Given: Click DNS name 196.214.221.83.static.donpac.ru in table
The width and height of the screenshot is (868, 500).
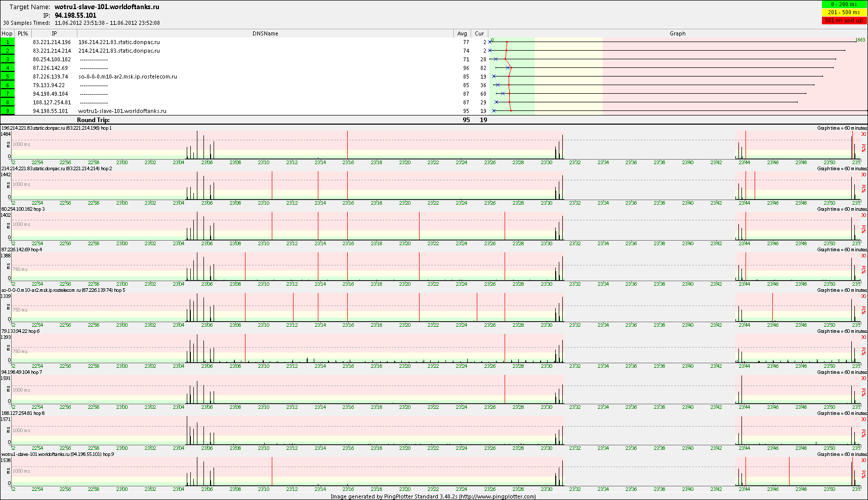Looking at the screenshot, I should [119, 42].
